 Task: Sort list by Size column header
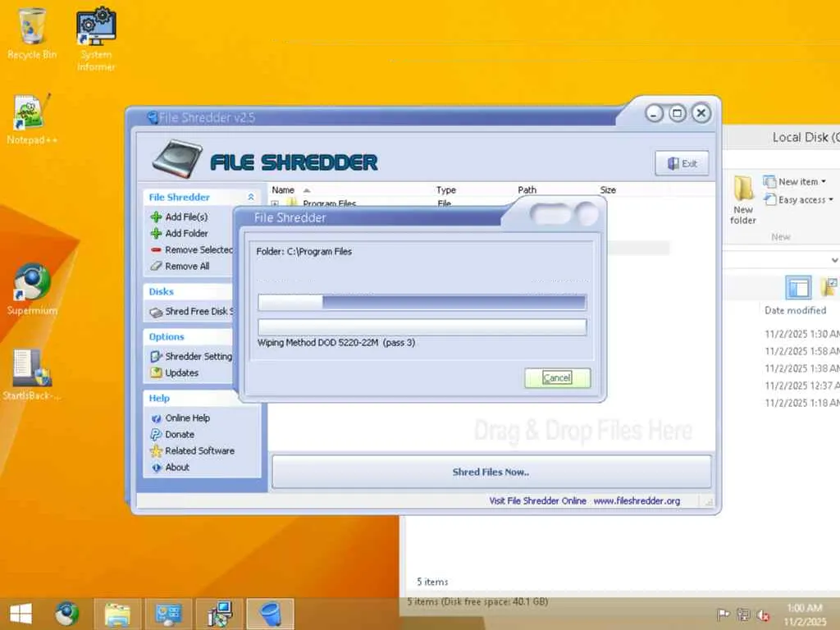click(608, 190)
